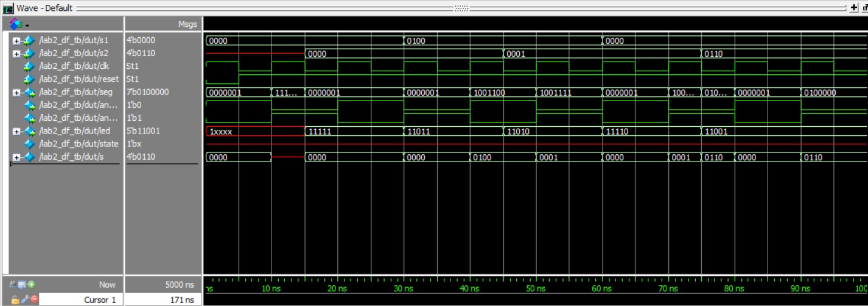Screen dimensions: 868x306
Task: Click the signal icon beside dut/clk
Action: pyautogui.click(x=29, y=66)
